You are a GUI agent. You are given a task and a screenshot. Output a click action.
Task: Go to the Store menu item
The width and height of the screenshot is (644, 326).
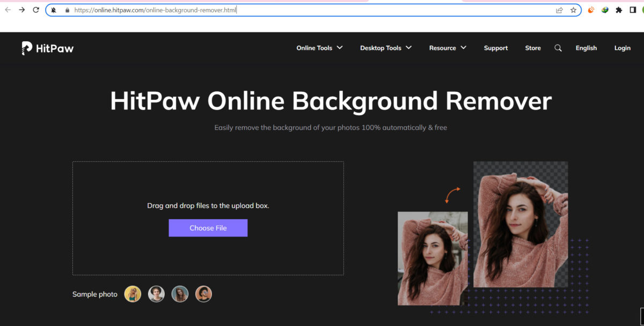(x=533, y=48)
